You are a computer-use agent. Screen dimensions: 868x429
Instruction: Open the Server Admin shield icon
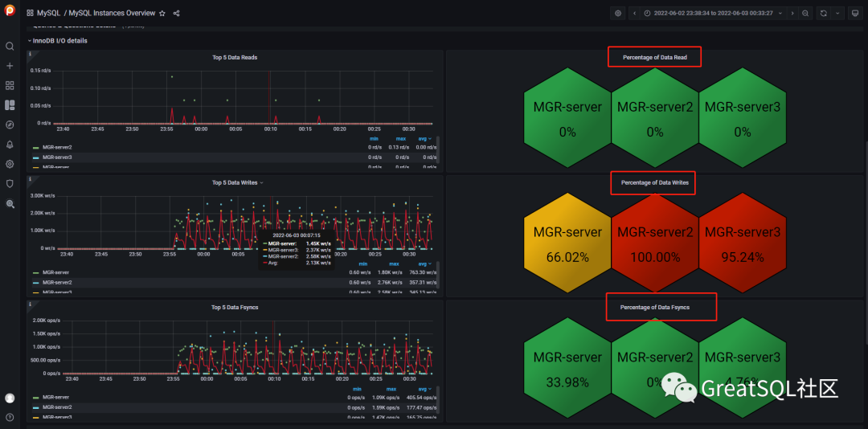pos(10,184)
